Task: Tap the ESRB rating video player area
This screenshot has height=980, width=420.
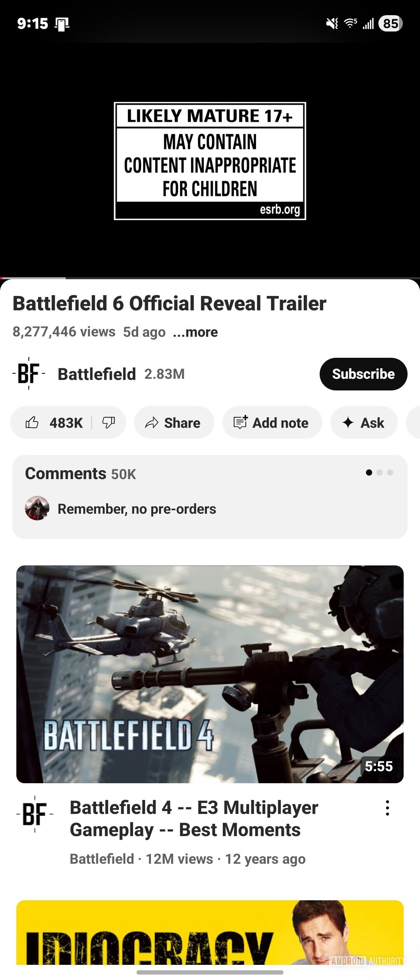Action: coord(210,161)
